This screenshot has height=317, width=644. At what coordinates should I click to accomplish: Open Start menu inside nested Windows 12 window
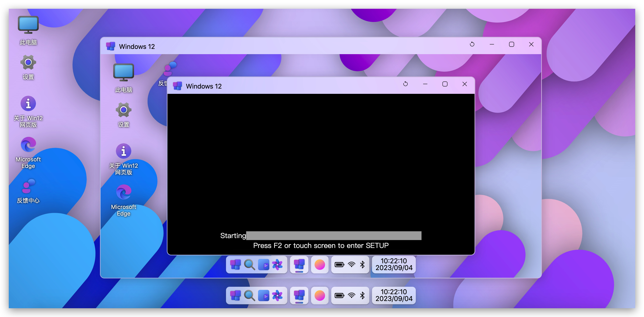pyautogui.click(x=235, y=265)
